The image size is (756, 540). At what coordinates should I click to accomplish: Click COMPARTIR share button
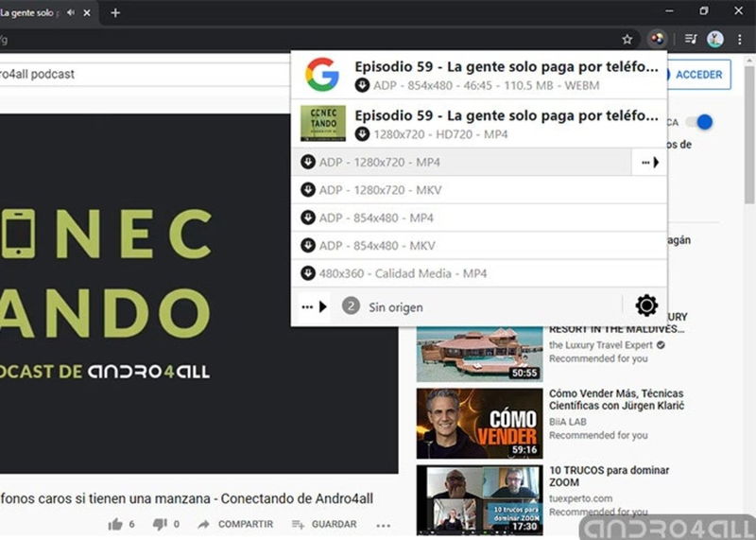(235, 525)
